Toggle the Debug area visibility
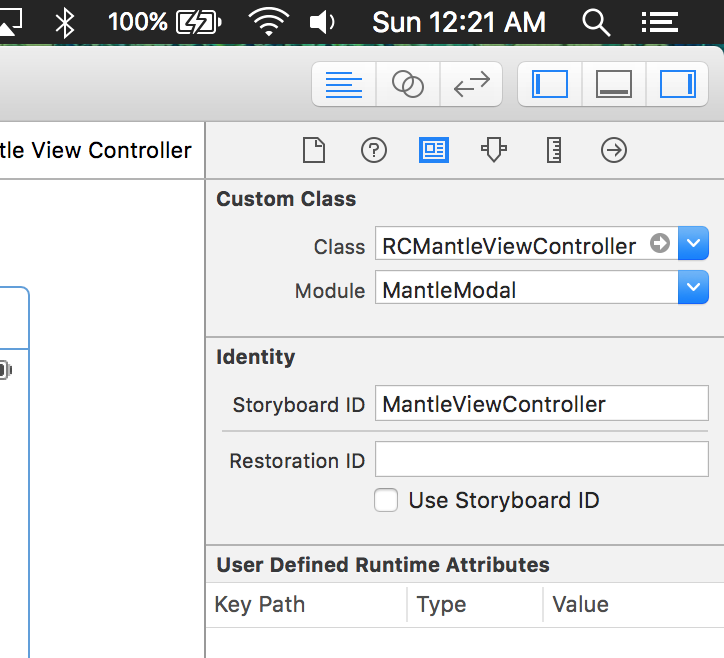This screenshot has width=724, height=658. click(613, 85)
